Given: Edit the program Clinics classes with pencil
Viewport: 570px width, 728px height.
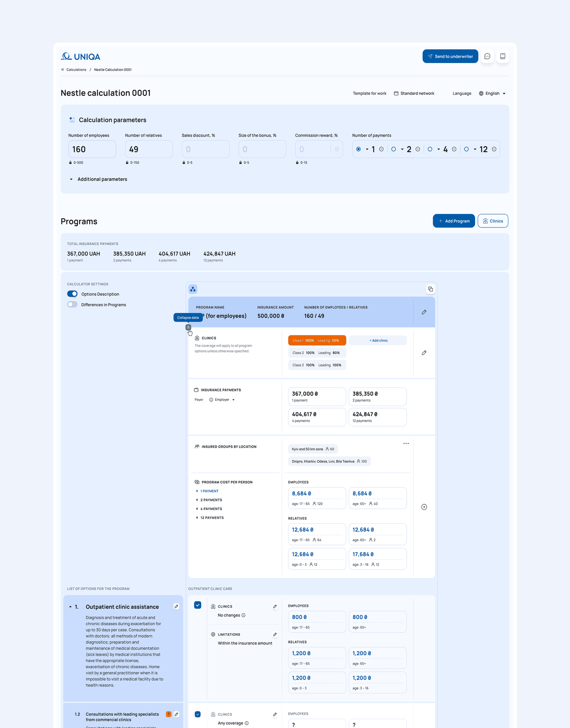Looking at the screenshot, I should pyautogui.click(x=424, y=353).
